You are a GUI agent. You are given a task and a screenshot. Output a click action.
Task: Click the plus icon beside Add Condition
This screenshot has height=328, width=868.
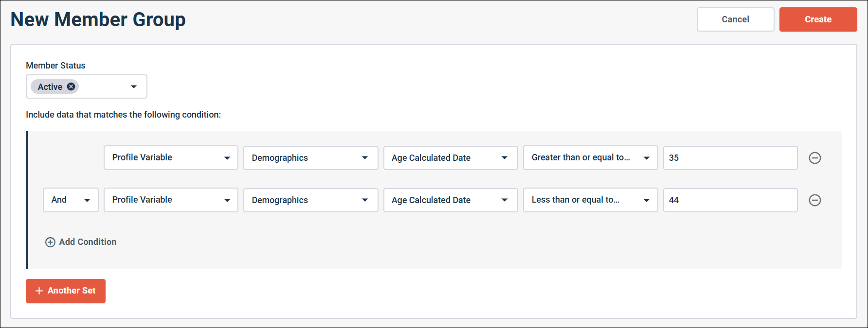click(50, 242)
